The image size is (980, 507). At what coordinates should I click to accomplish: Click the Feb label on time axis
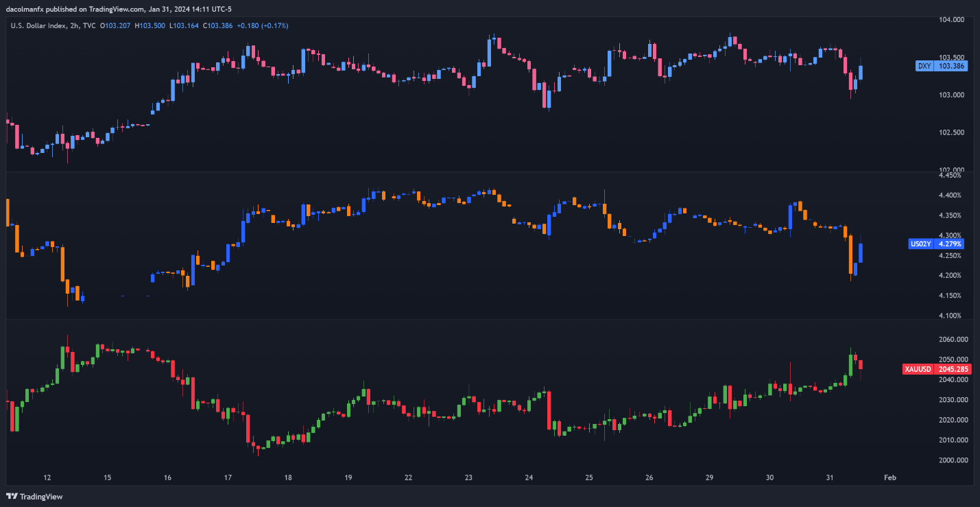[x=889, y=477]
